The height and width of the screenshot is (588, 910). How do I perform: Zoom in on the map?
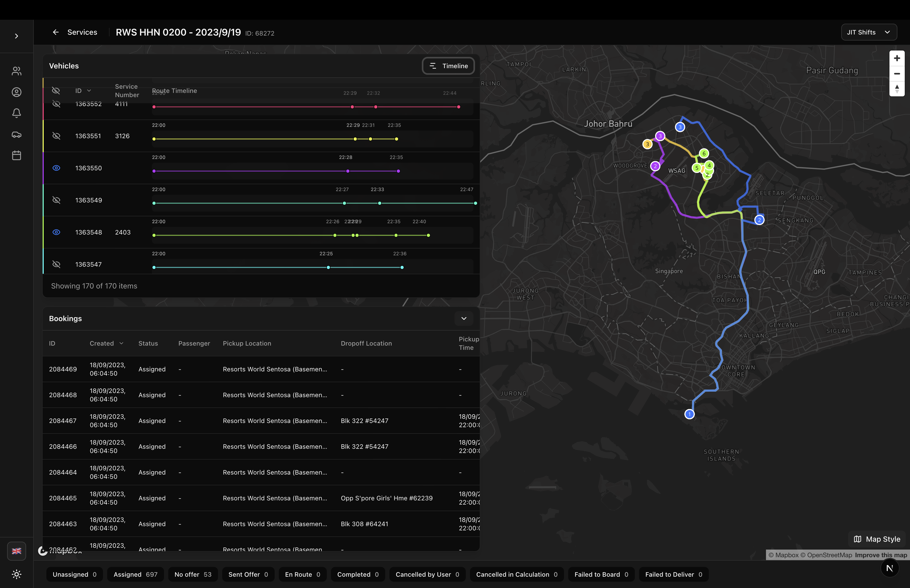point(897,58)
